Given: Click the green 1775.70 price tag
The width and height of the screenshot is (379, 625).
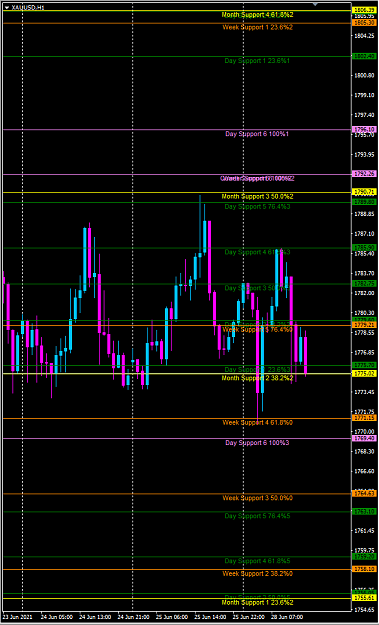Looking at the screenshot, I should click(365, 365).
